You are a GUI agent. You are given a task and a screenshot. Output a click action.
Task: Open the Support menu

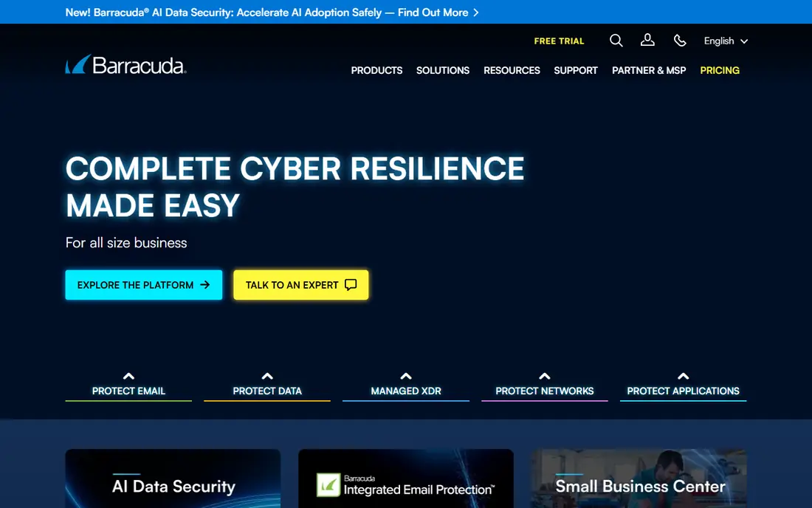576,70
